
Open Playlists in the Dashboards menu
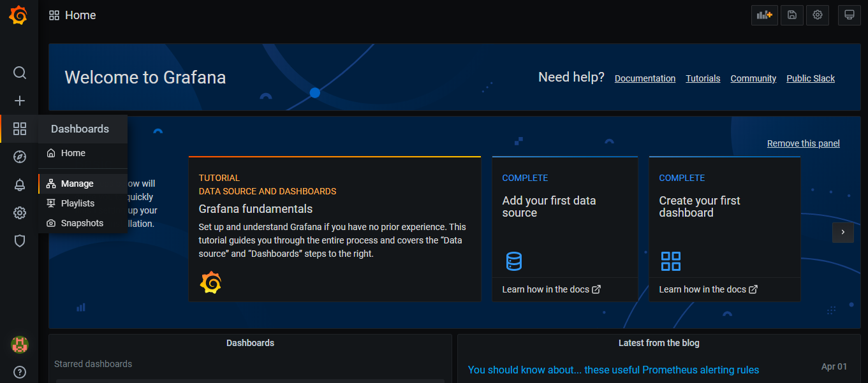pos(83,203)
